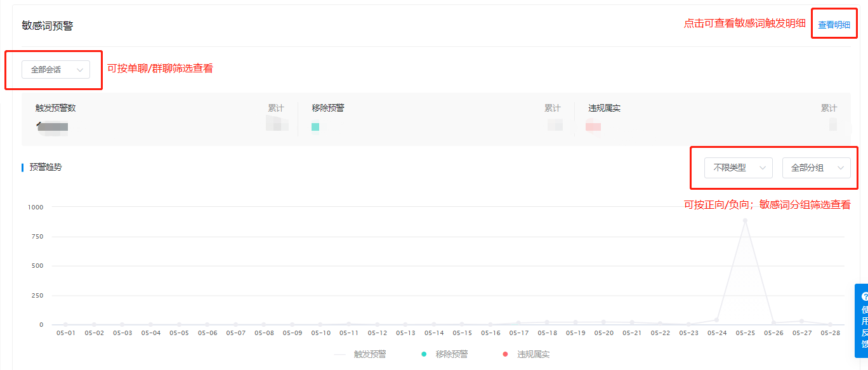Click the chevron arrow in 不限类型 selector
Screen dimensions: 868x370
763,168
